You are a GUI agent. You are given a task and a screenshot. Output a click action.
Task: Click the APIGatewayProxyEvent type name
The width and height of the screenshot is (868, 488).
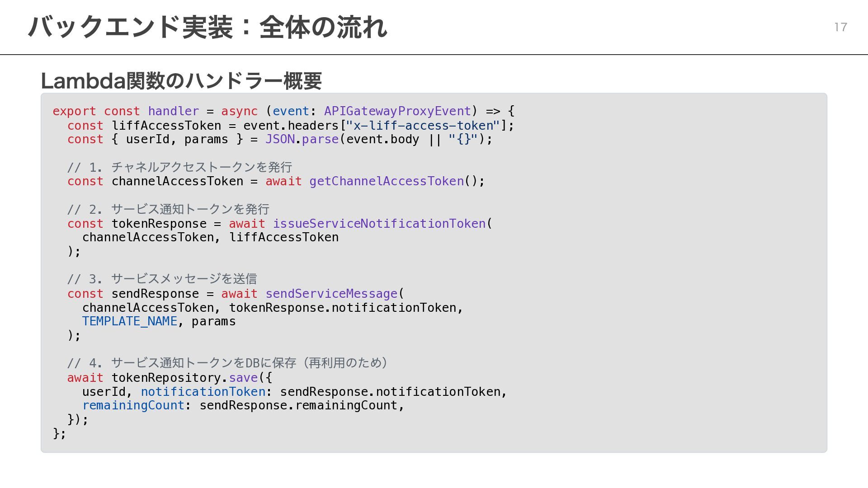(397, 111)
